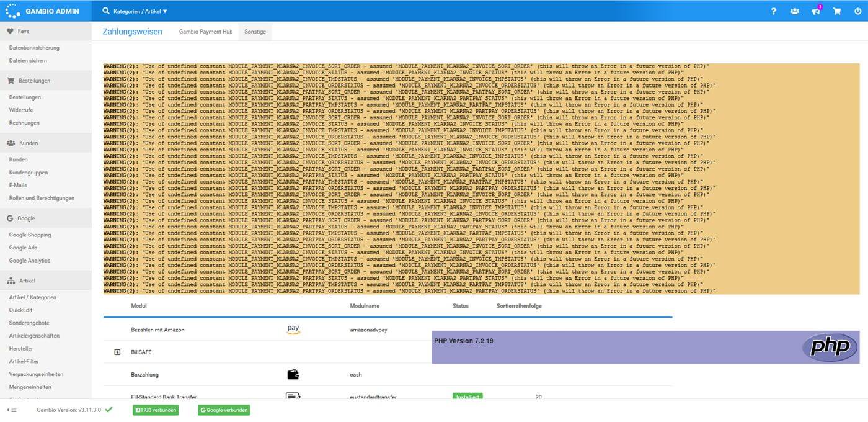Viewport: 868px width, 422px height.
Task: Click the HUB verbunden button
Action: pyautogui.click(x=156, y=410)
